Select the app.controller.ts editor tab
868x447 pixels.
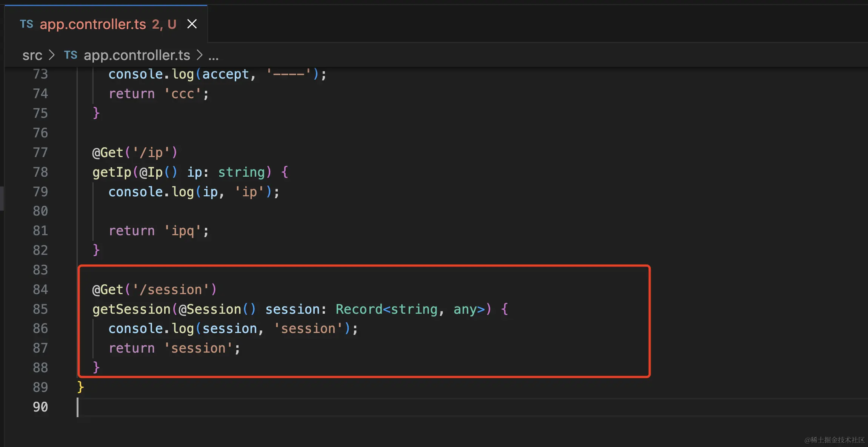point(92,24)
